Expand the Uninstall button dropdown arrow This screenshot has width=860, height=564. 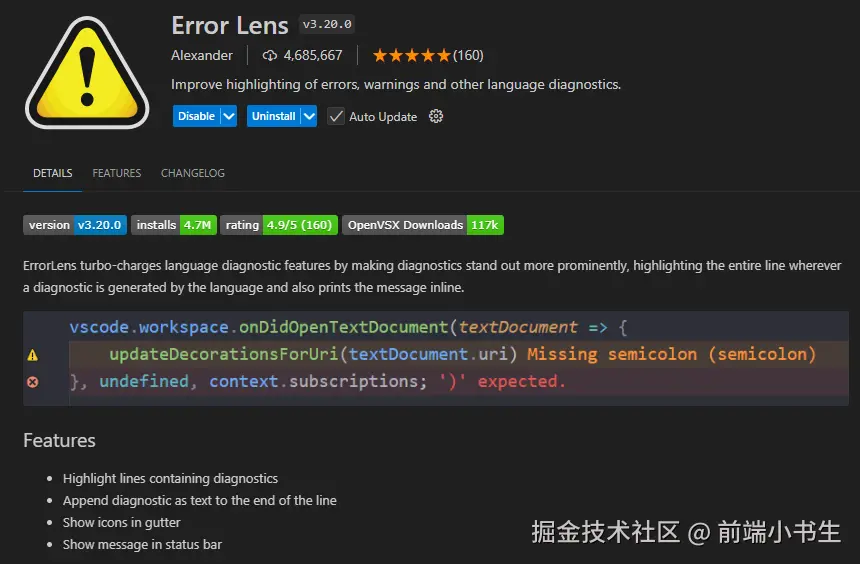tap(309, 116)
